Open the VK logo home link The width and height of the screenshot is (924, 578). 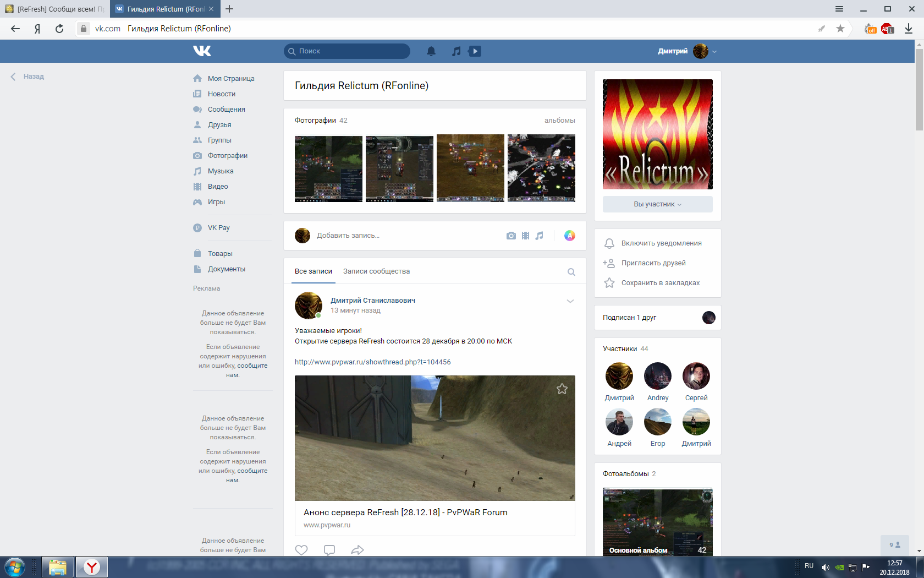(202, 51)
